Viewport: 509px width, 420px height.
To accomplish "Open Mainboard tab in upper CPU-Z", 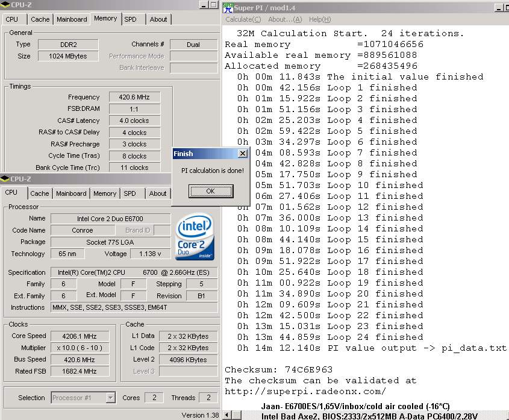I will pos(72,19).
